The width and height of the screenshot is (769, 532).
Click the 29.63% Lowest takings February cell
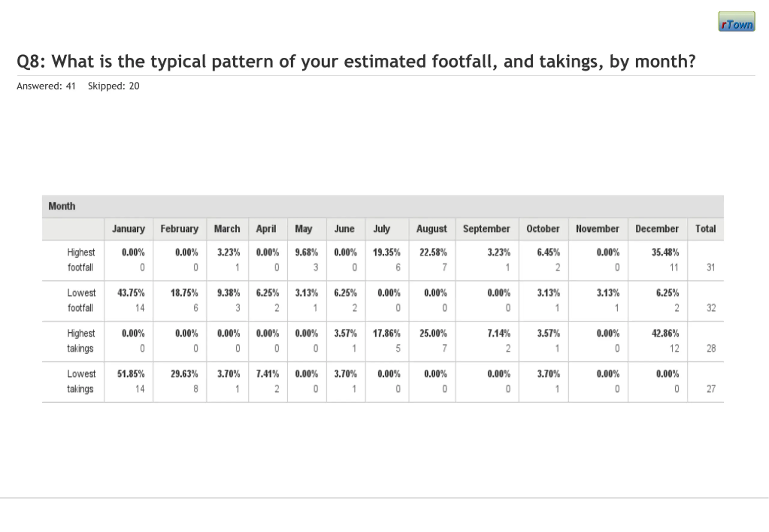click(184, 374)
